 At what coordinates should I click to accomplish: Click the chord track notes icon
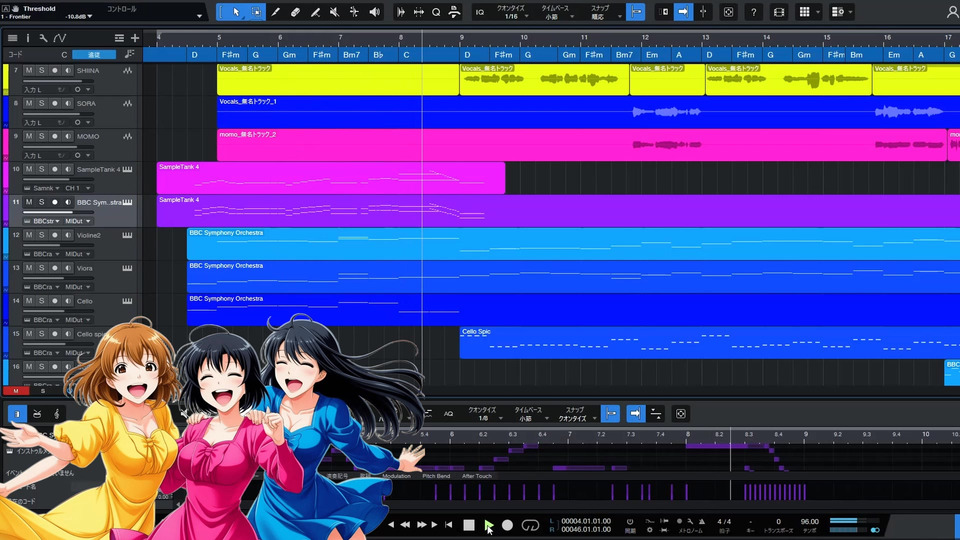[x=129, y=54]
